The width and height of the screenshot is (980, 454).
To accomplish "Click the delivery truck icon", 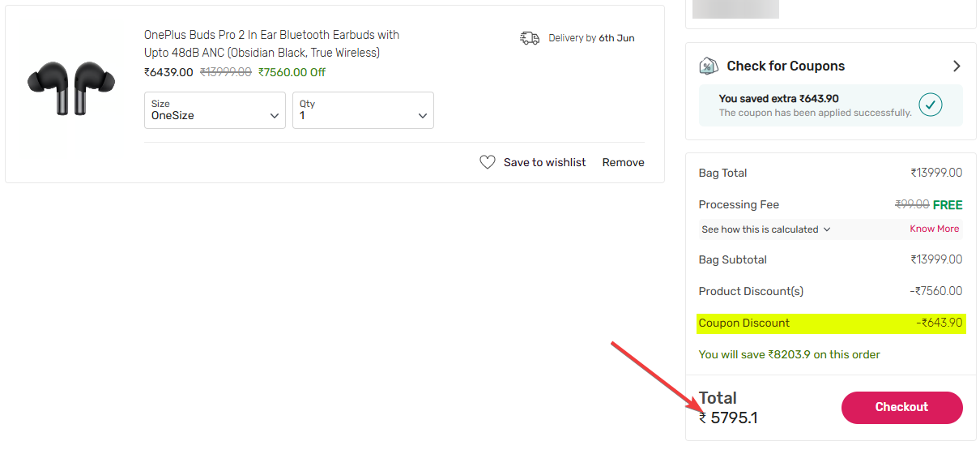I will (x=530, y=38).
